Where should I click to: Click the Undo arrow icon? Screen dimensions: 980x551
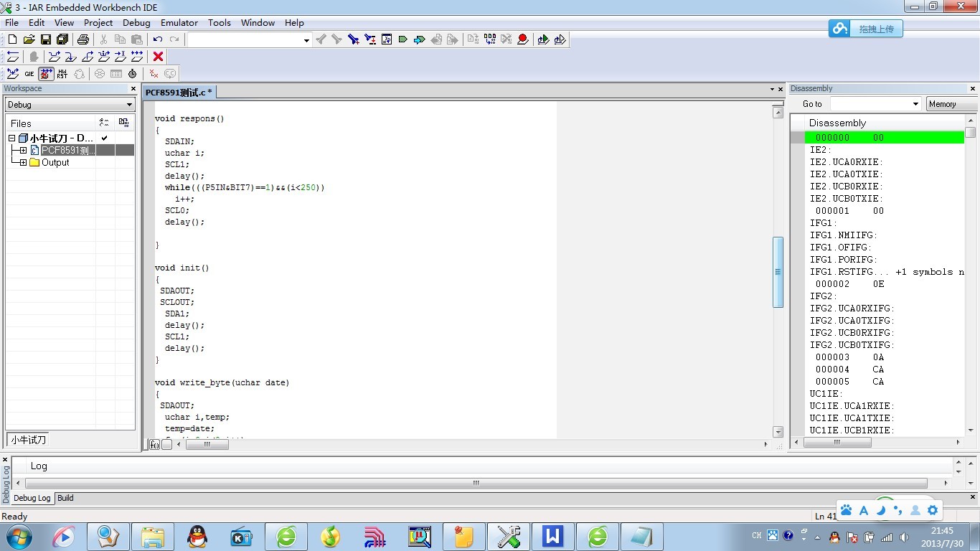coord(158,39)
